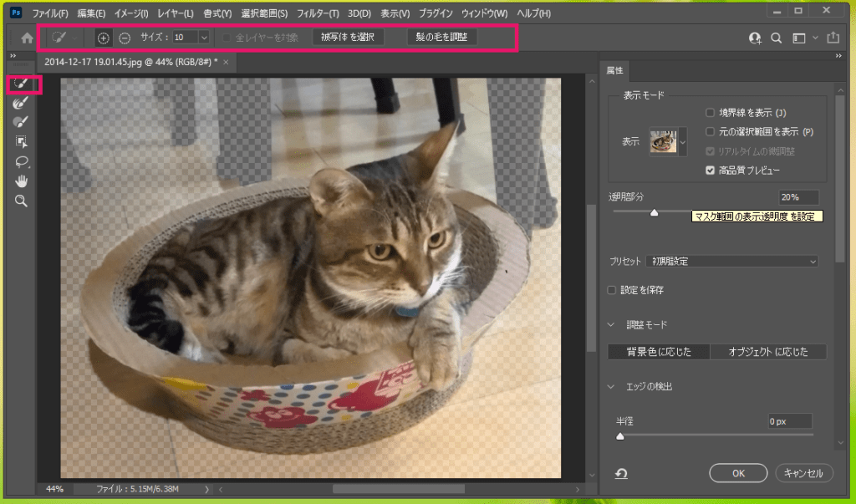The height and width of the screenshot is (504, 856).
Task: Click the reset workspace arrow icon
Action: [x=621, y=474]
